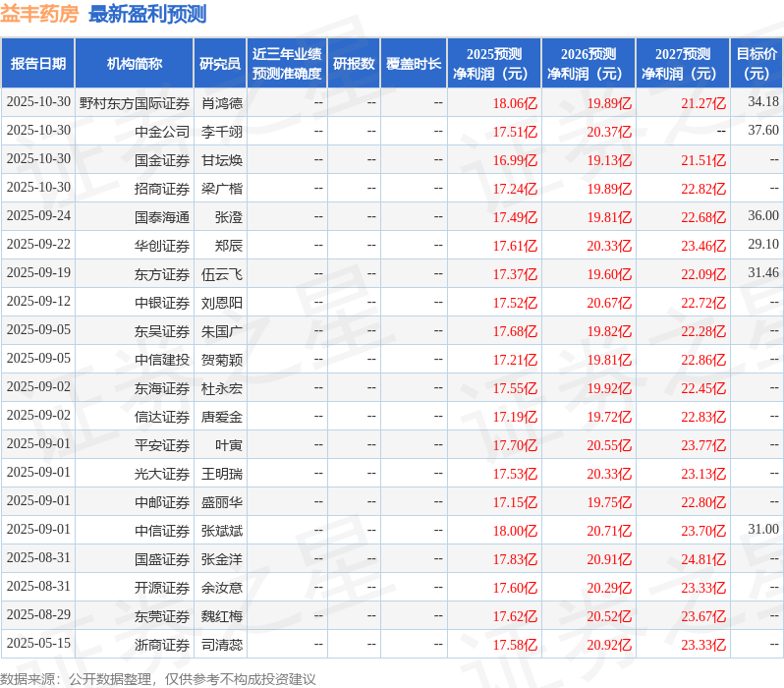Screen dimensions: 784x688
Task: Click researcher name 朱国广
Action: pyautogui.click(x=222, y=332)
